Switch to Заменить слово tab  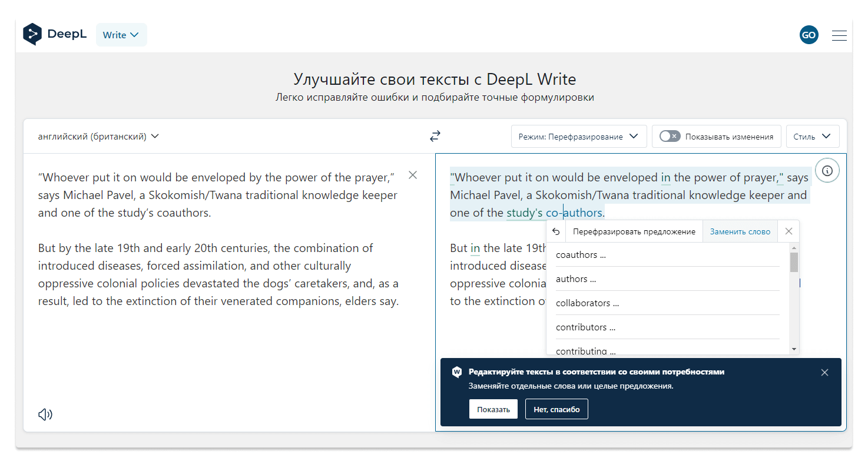tap(740, 231)
